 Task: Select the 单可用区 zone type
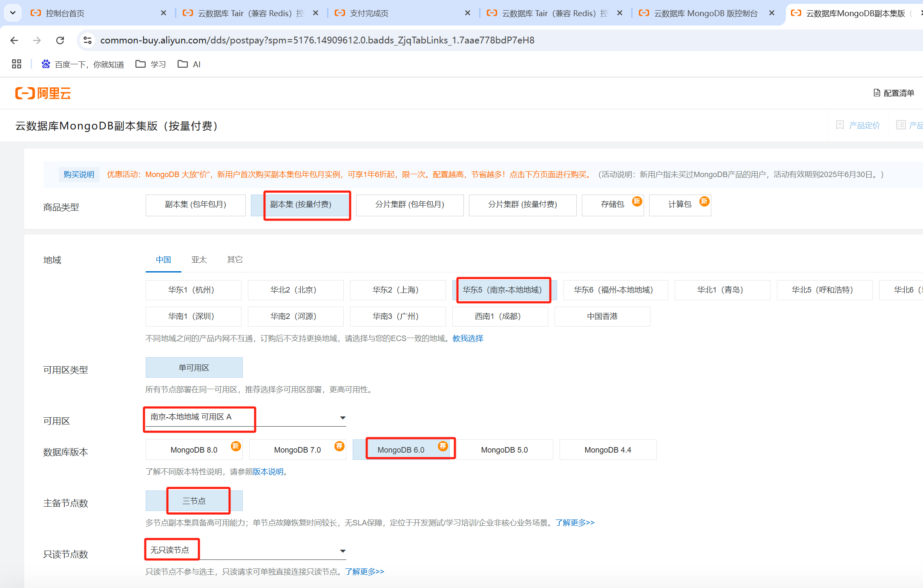coord(194,367)
